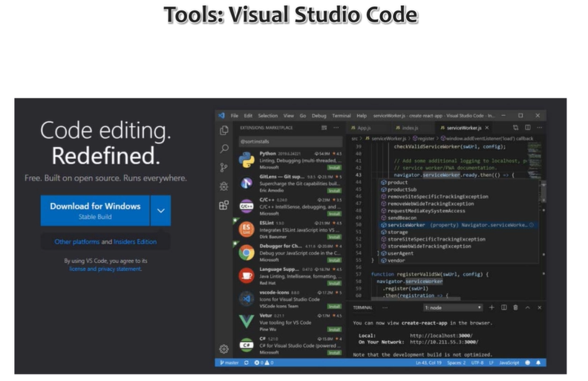Open the Explorer files icon in activity bar
The height and width of the screenshot is (381, 588).
pos(224,130)
